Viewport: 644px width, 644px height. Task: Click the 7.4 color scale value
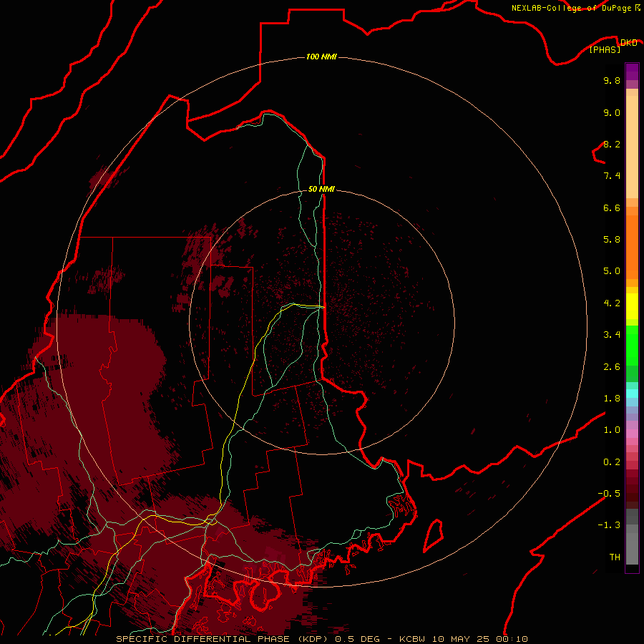pyautogui.click(x=612, y=176)
